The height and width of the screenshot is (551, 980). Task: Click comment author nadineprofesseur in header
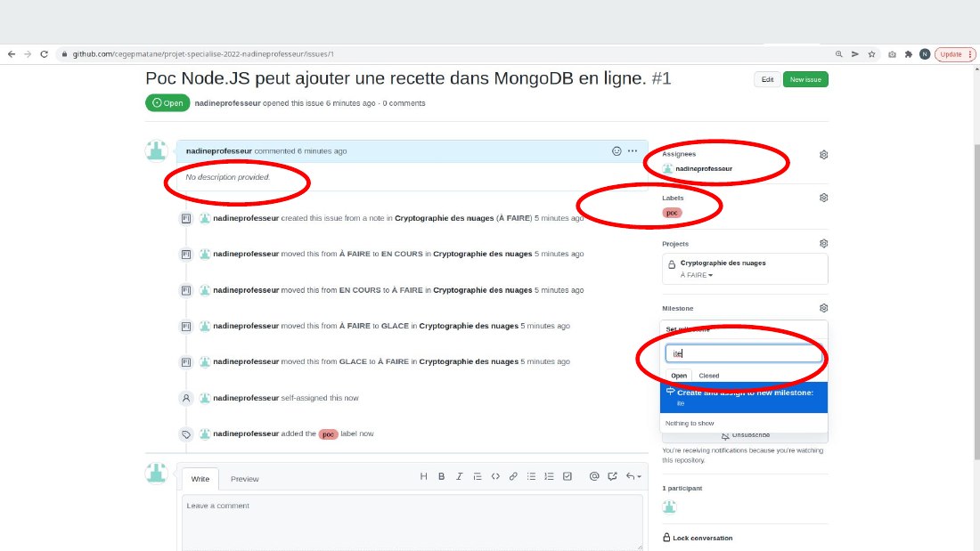[219, 151]
